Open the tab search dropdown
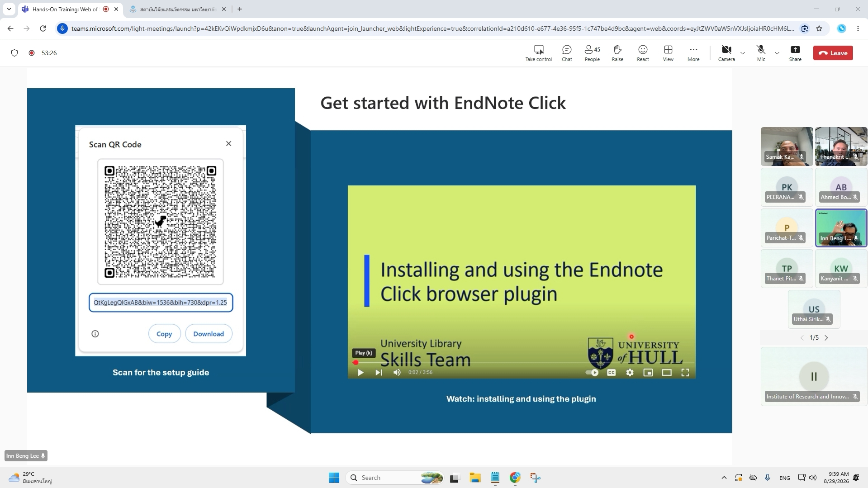The height and width of the screenshot is (488, 868). click(9, 9)
